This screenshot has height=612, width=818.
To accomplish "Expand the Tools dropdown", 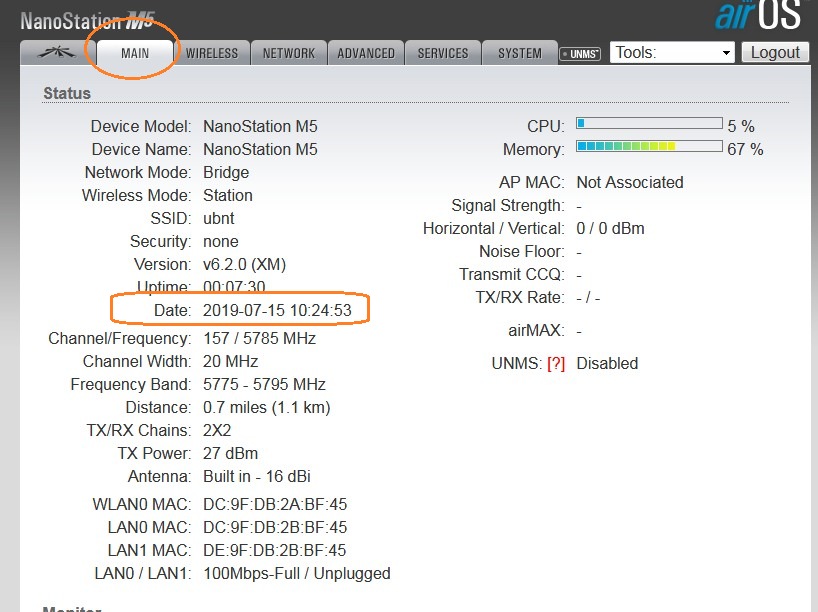I will 672,53.
